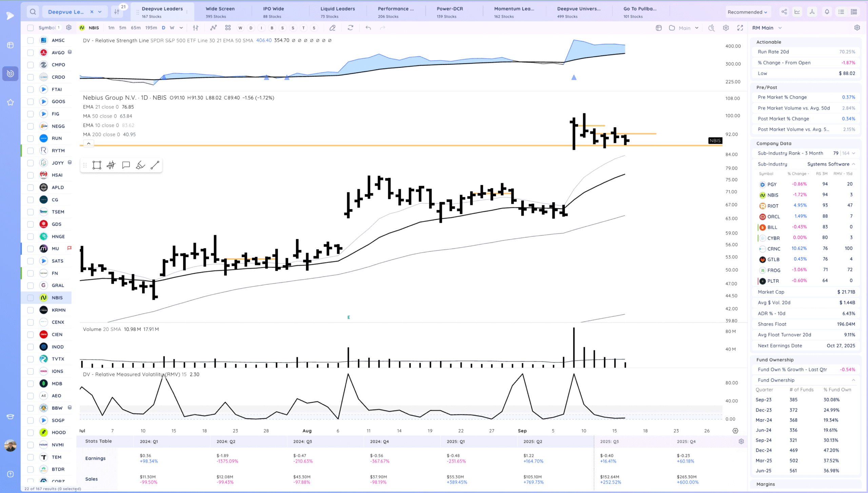Check the CRDO row checkbox

click(31, 77)
